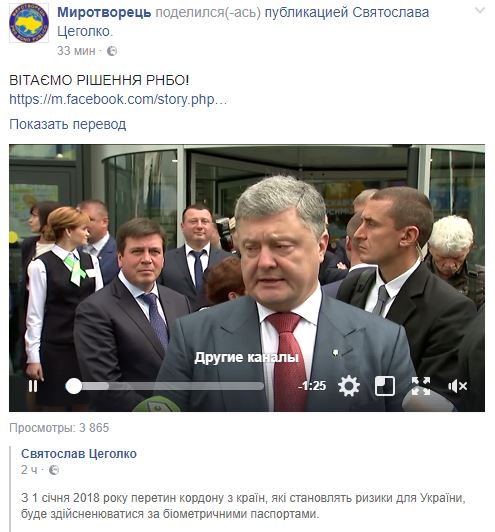Click the 33 мин timestamp
Viewport: 495px width, 532px height.
[76, 51]
